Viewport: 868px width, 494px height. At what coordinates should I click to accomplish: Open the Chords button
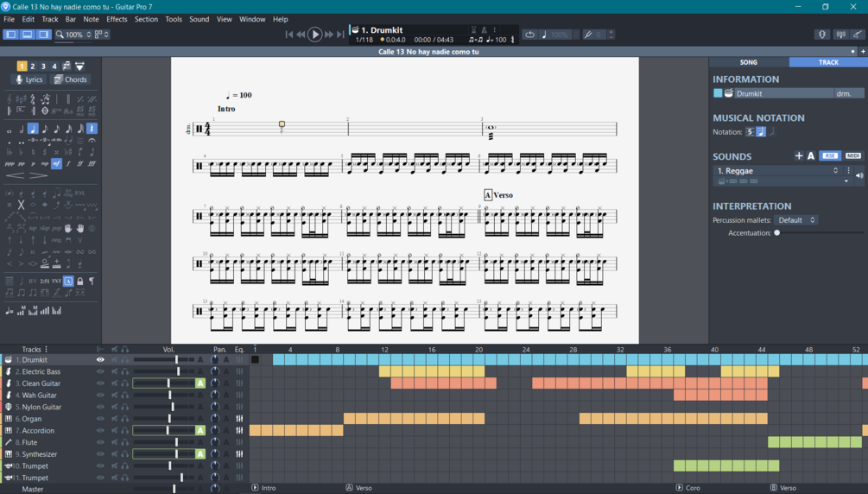[70, 79]
